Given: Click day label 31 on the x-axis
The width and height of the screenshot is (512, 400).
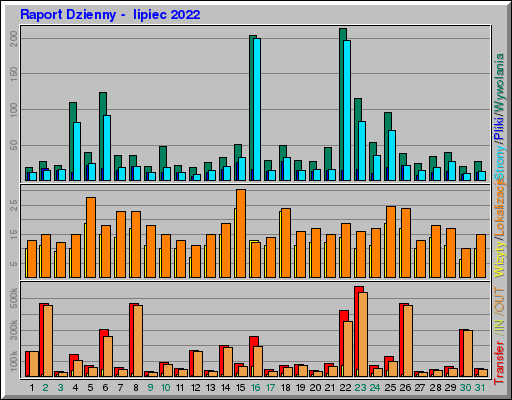Looking at the screenshot, I should pyautogui.click(x=480, y=388).
